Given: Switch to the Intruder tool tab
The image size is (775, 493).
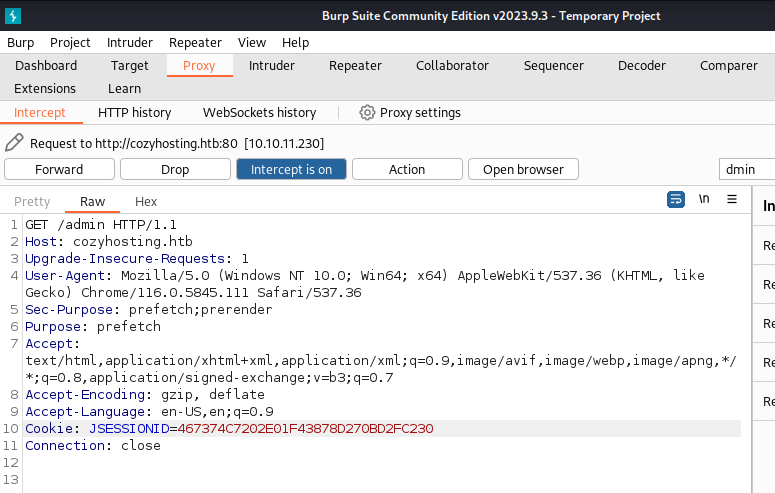Looking at the screenshot, I should (x=272, y=66).
